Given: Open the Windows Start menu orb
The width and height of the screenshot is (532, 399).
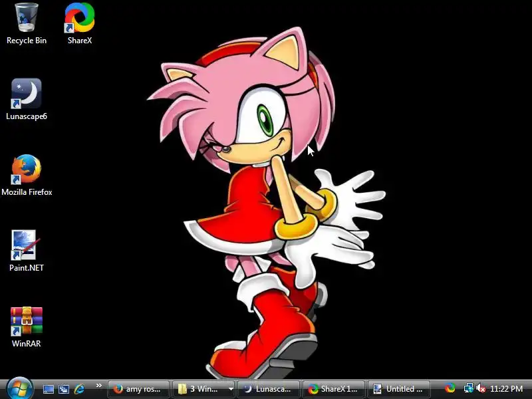Looking at the screenshot, I should click(x=19, y=388).
